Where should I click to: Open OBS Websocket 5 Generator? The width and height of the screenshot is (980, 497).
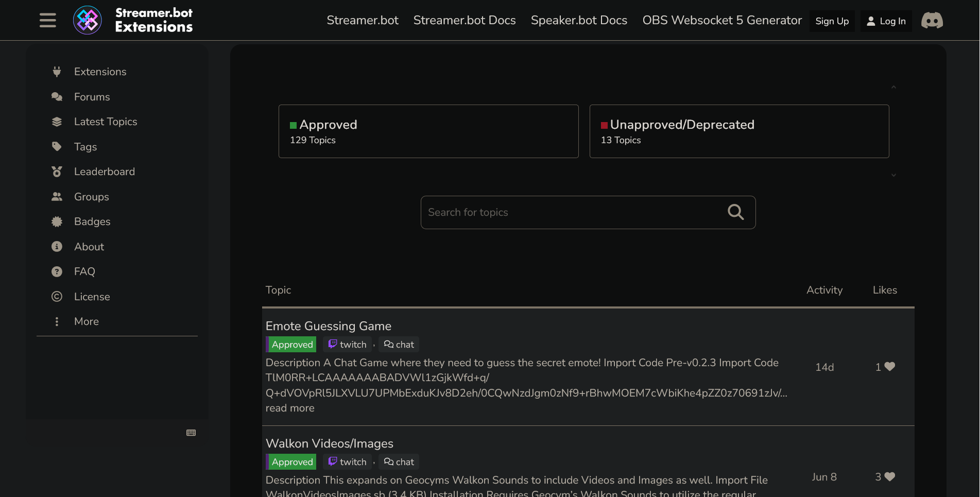pyautogui.click(x=721, y=21)
